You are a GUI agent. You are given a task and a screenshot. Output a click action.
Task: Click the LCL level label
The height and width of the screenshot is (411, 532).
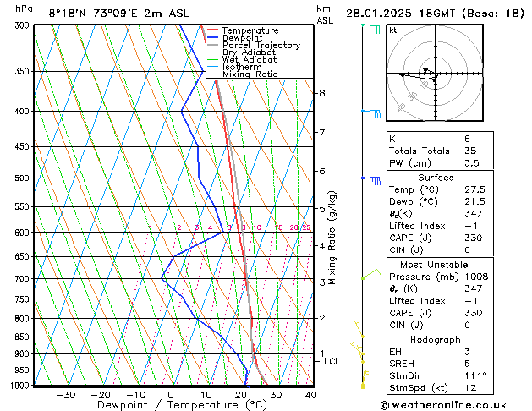332,361
